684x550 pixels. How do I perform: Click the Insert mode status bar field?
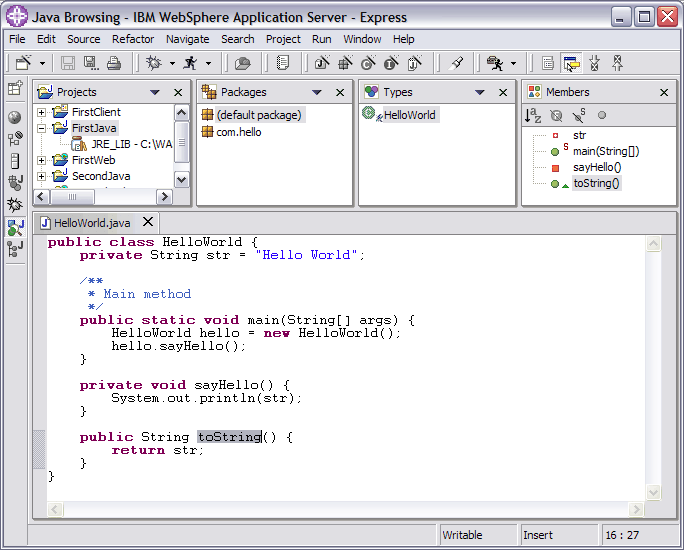pyautogui.click(x=558, y=535)
